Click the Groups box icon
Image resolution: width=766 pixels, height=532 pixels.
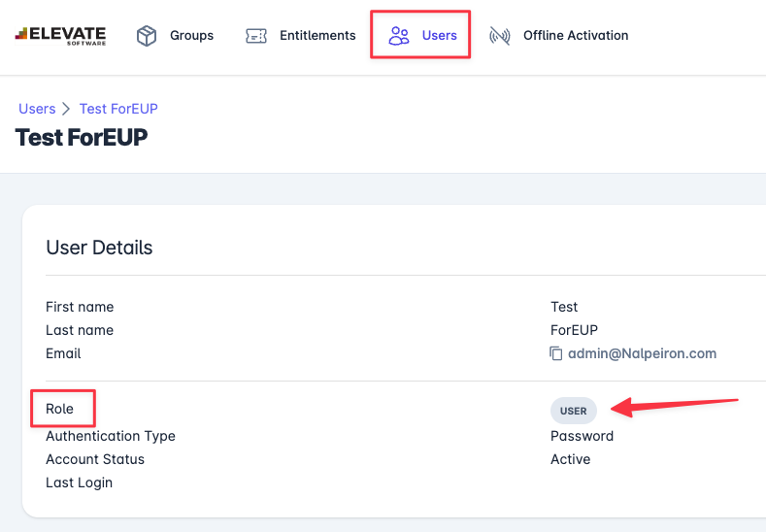click(x=147, y=36)
